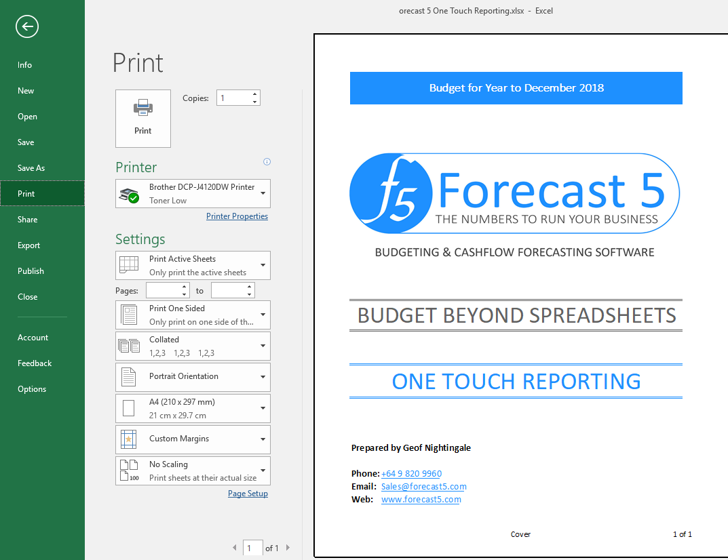Viewport: 728px width, 560px height.
Task: Click the large Print button
Action: coord(143,119)
